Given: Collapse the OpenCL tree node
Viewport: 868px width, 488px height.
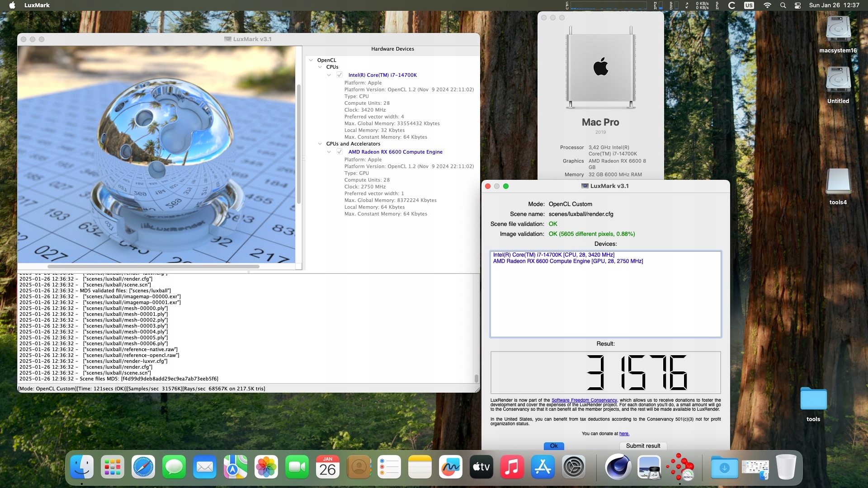Looking at the screenshot, I should click(x=311, y=60).
